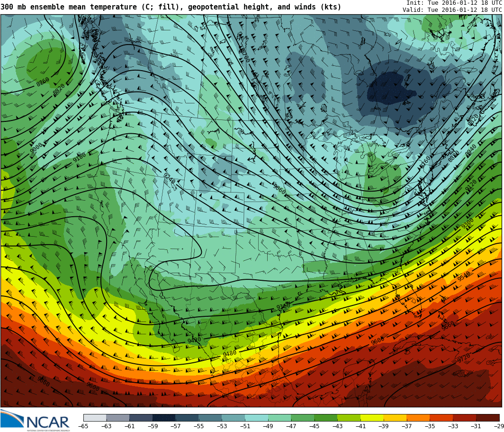This screenshot has height=432, width=504.
Task: Click the Init time "Tue 2016-01-12 18 UTC" line
Action: (454, 2)
